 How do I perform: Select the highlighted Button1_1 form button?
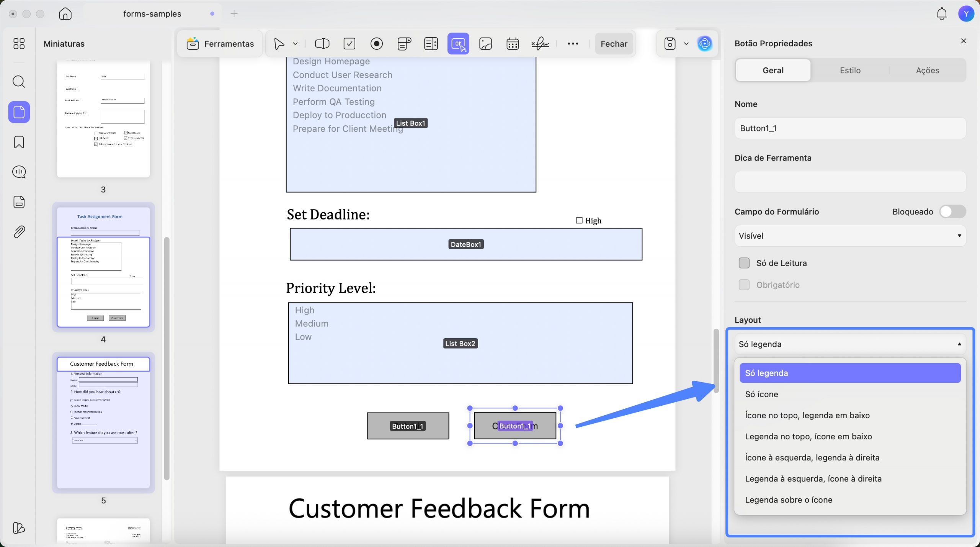click(x=515, y=426)
